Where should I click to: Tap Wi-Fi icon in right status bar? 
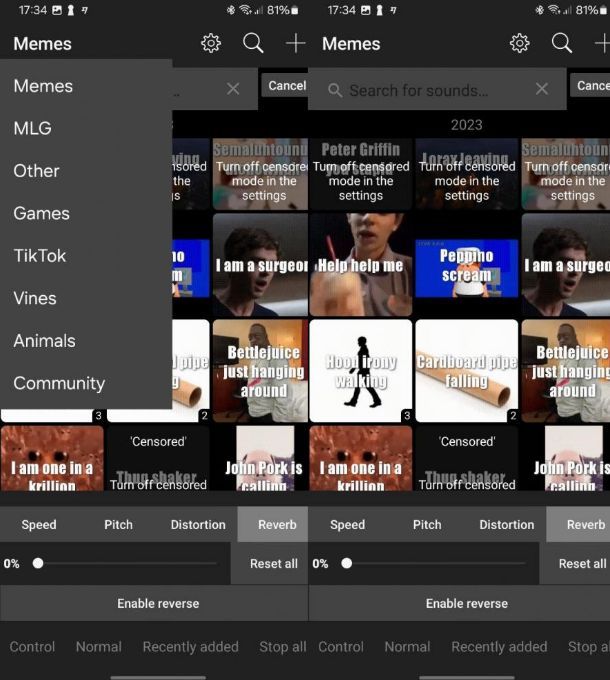click(554, 10)
